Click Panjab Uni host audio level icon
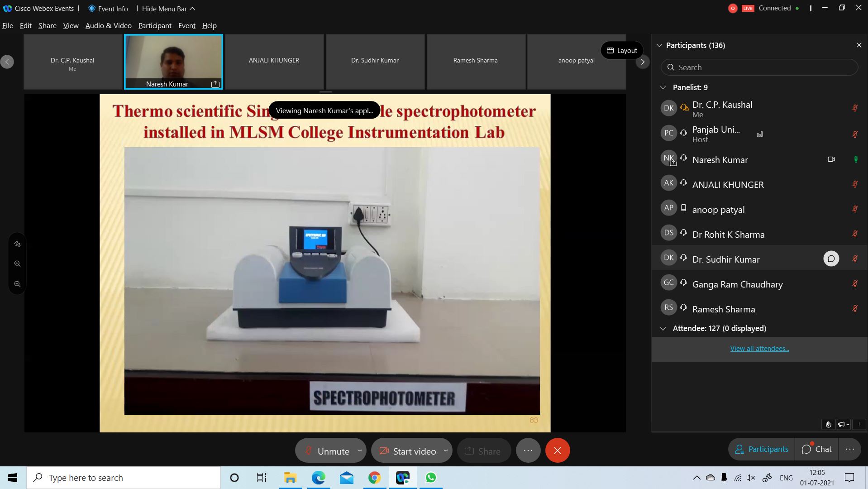Viewport: 868px width, 489px height. pos(760,134)
